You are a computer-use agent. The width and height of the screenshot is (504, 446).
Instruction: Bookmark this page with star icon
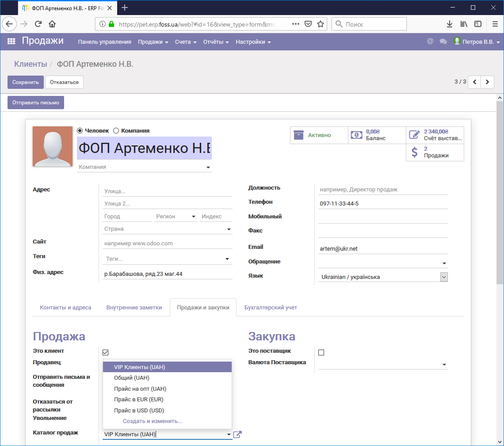tap(321, 24)
